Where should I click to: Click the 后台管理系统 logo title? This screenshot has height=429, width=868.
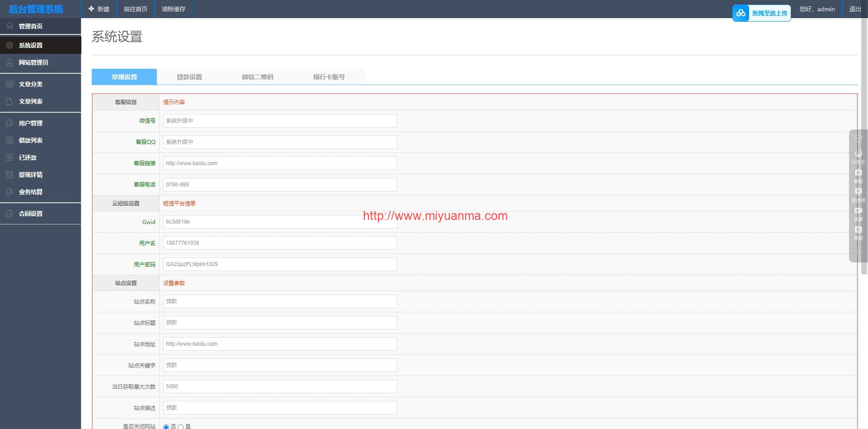[x=36, y=9]
